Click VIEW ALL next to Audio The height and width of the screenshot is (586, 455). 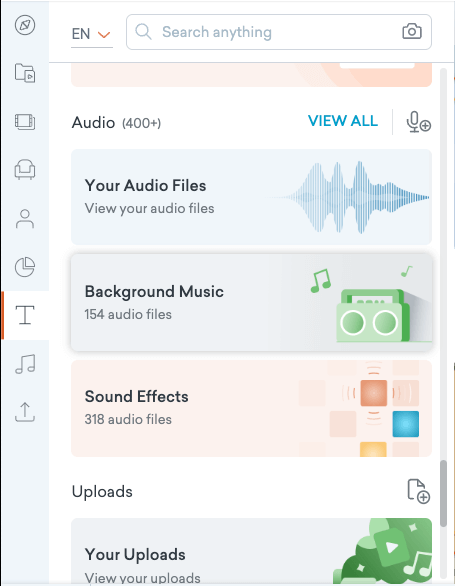[343, 121]
